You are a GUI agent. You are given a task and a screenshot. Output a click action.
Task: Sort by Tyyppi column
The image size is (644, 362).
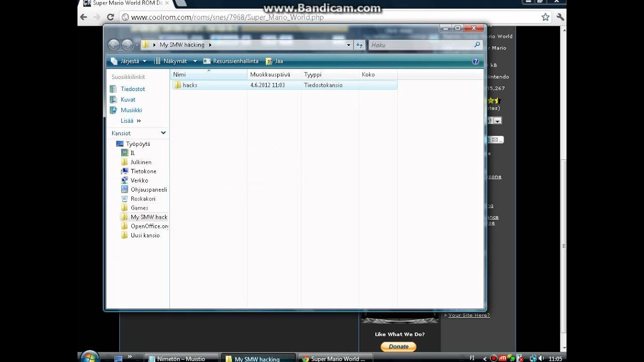pyautogui.click(x=330, y=74)
